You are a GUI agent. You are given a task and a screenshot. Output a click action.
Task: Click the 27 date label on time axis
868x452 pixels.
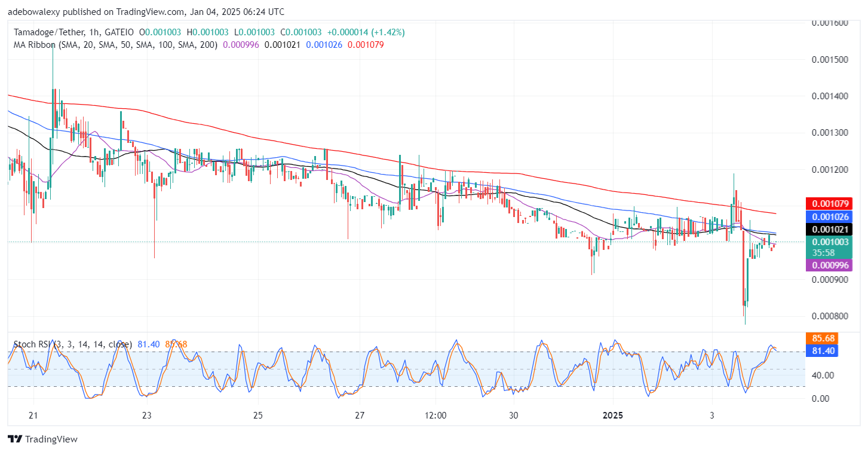tap(360, 416)
